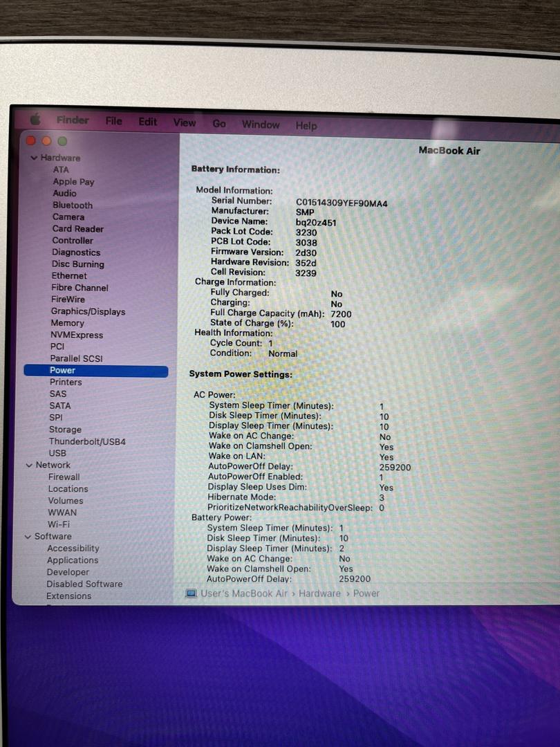This screenshot has height=747, width=560.
Task: Select PCI in the sidebar
Action: (x=57, y=347)
